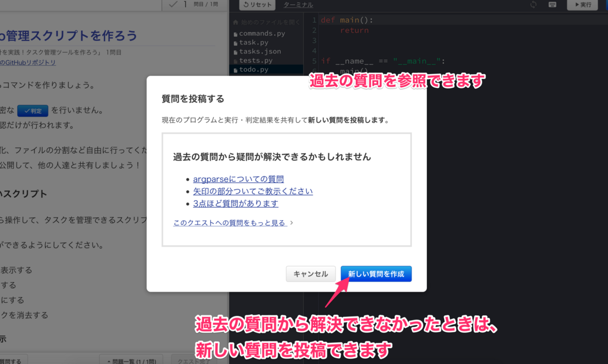Click the リセット reset icon button
This screenshot has width=608, height=364.
(x=258, y=5)
